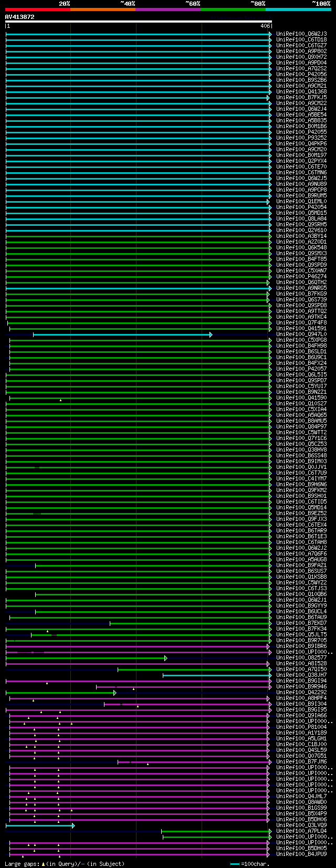Select hit UniRef100_B9RUM5
This screenshot has width=336, height=868.
click(x=301, y=195)
